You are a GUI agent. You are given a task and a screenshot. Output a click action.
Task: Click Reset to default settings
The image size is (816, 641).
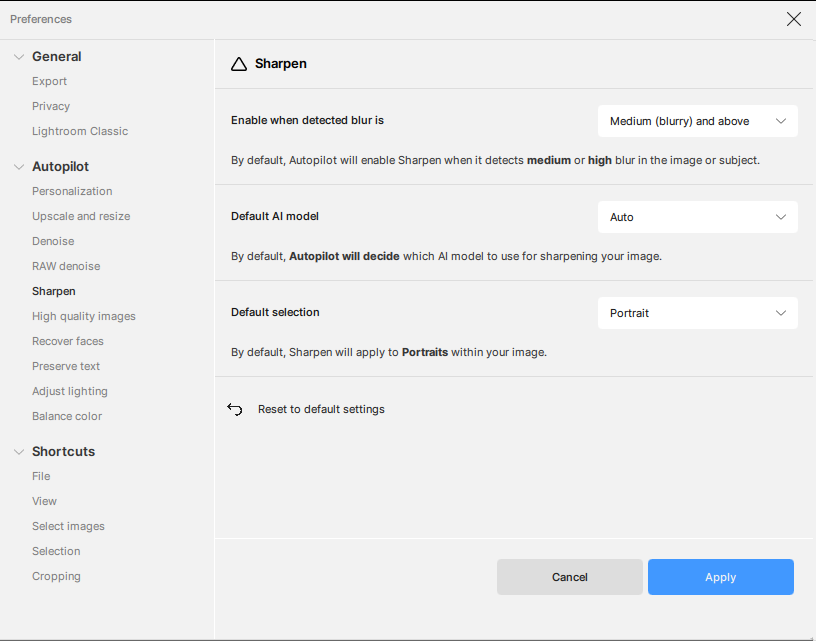[321, 409]
